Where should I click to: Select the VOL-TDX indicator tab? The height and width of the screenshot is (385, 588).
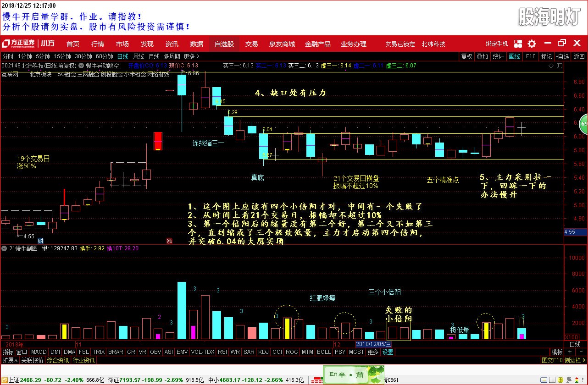click(202, 352)
